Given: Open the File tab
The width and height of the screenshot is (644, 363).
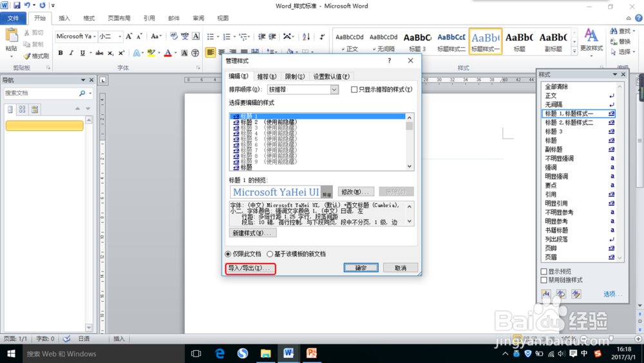Looking at the screenshot, I should tap(13, 18).
